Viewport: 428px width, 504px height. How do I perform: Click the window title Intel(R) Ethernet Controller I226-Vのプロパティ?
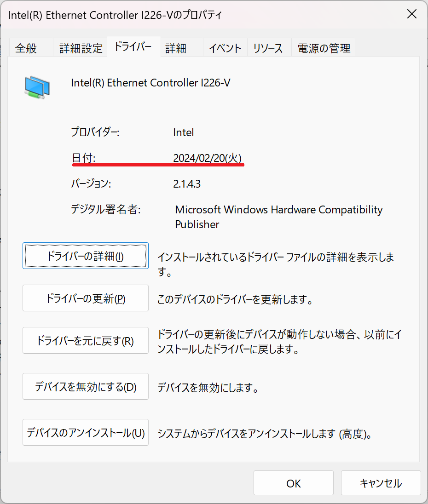(115, 15)
